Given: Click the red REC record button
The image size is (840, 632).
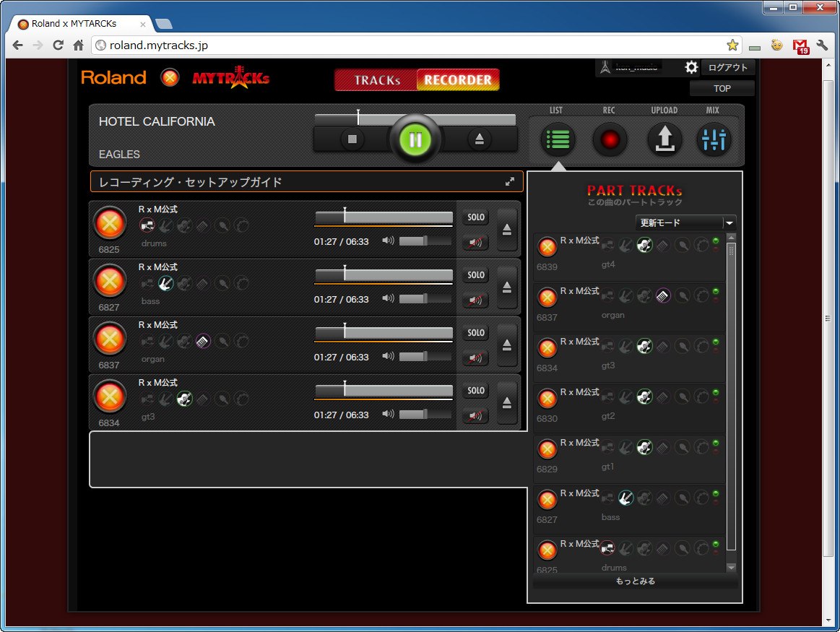Looking at the screenshot, I should 610,140.
